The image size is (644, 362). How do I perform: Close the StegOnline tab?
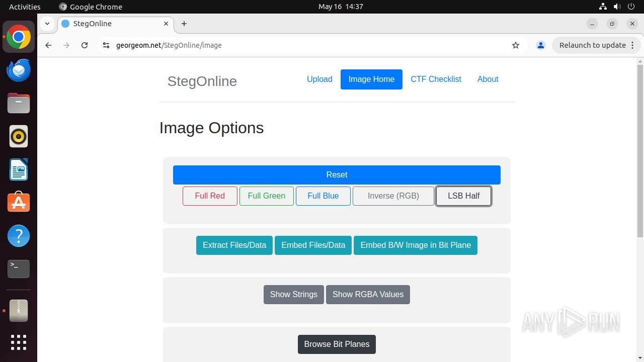pyautogui.click(x=166, y=24)
